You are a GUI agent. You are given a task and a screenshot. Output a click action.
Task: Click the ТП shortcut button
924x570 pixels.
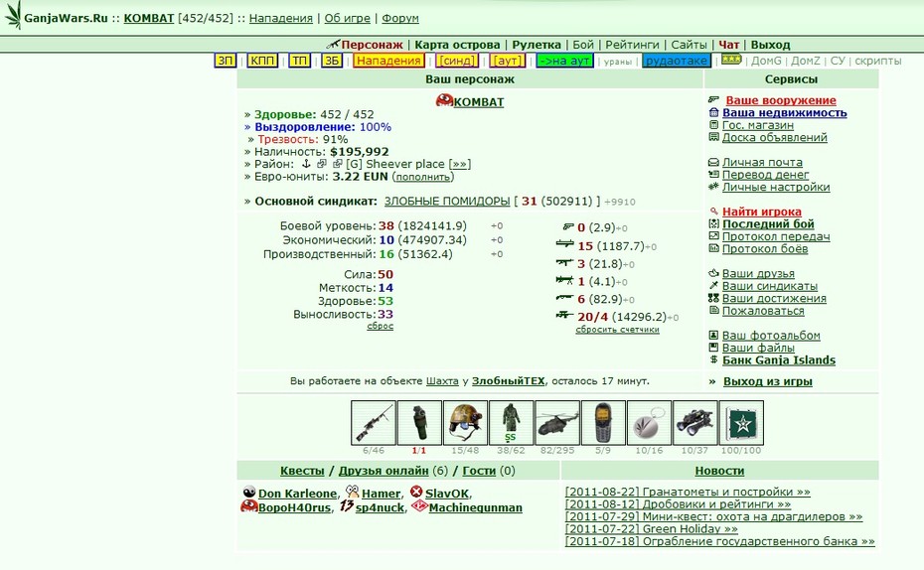click(299, 60)
